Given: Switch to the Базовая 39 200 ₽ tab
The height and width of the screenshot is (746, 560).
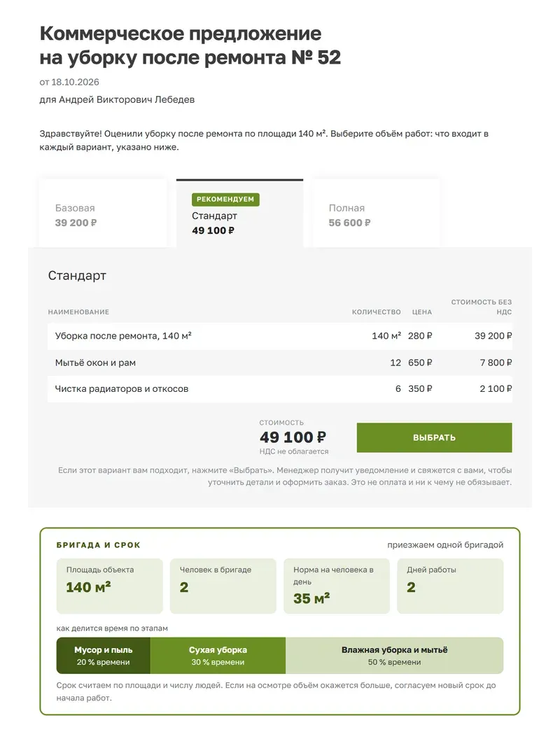Looking at the screenshot, I should [x=103, y=213].
